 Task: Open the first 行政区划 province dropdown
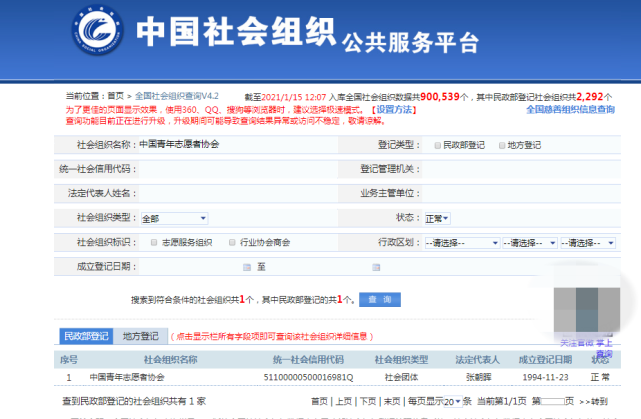(x=462, y=243)
